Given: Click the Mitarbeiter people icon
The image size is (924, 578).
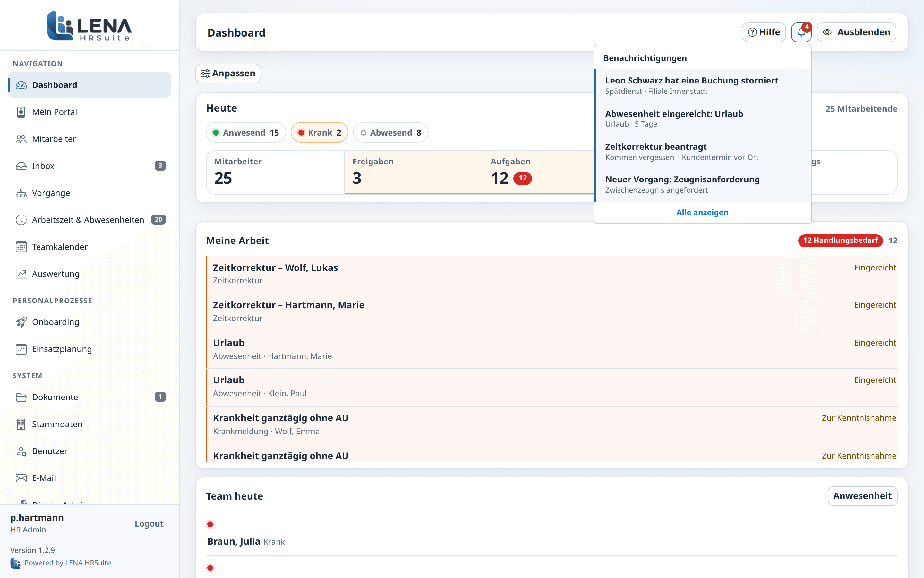Looking at the screenshot, I should [21, 139].
